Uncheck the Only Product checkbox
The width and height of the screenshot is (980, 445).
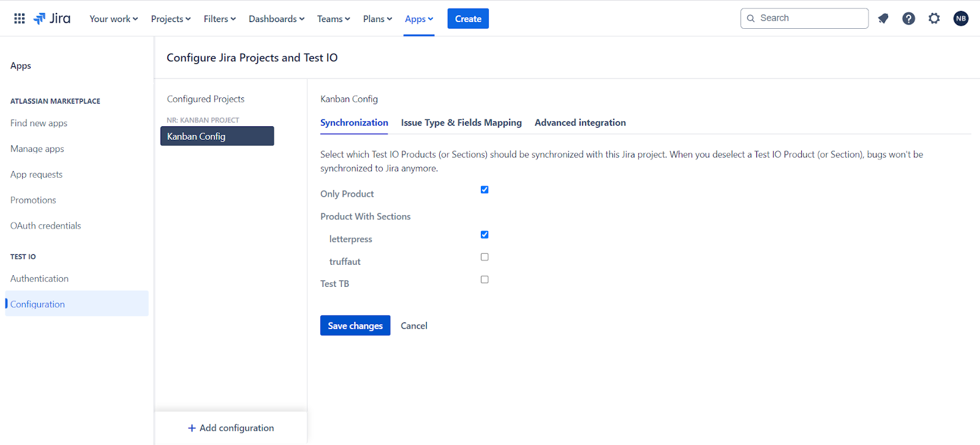coord(484,189)
